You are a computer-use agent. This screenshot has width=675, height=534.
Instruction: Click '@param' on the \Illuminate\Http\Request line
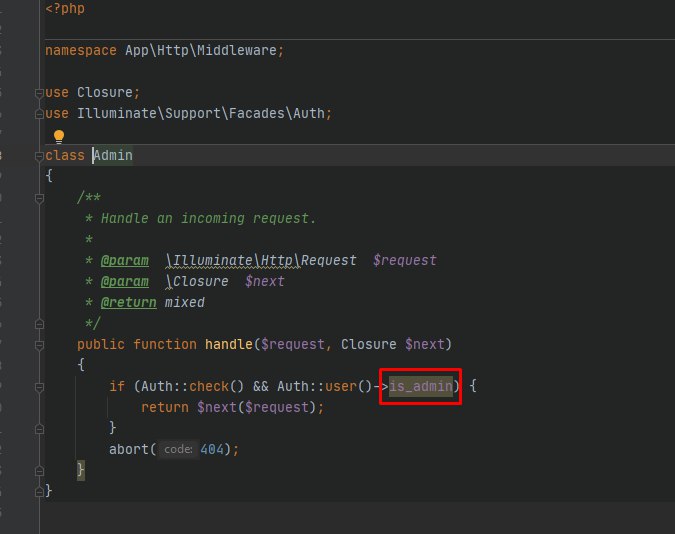125,261
